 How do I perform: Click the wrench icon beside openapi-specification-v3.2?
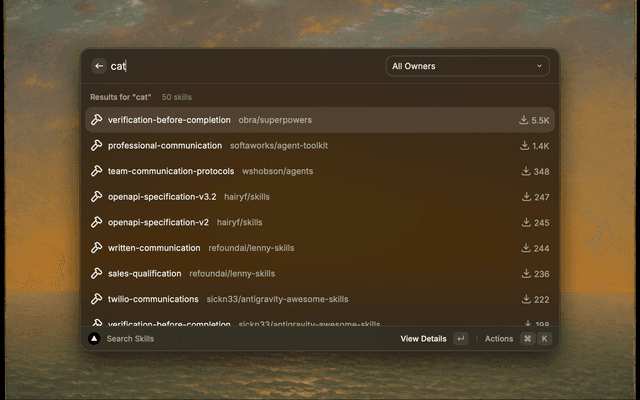[x=97, y=197]
